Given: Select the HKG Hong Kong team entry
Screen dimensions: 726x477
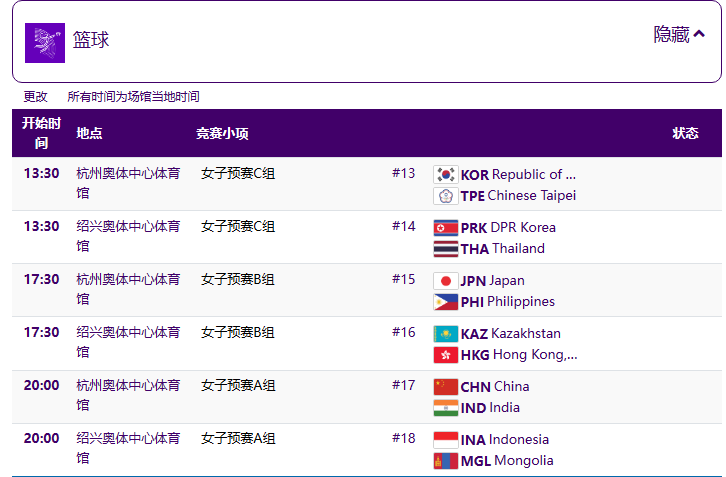Looking at the screenshot, I should (x=518, y=355).
